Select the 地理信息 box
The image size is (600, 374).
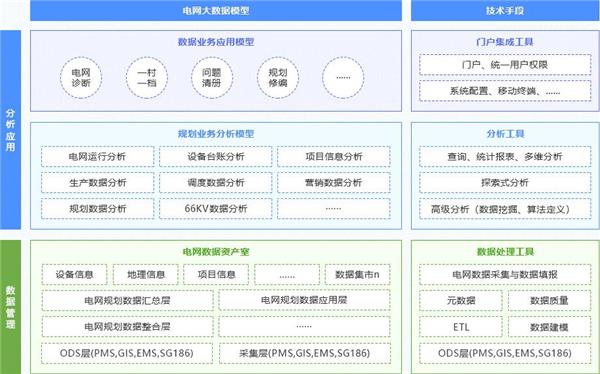pyautogui.click(x=145, y=274)
